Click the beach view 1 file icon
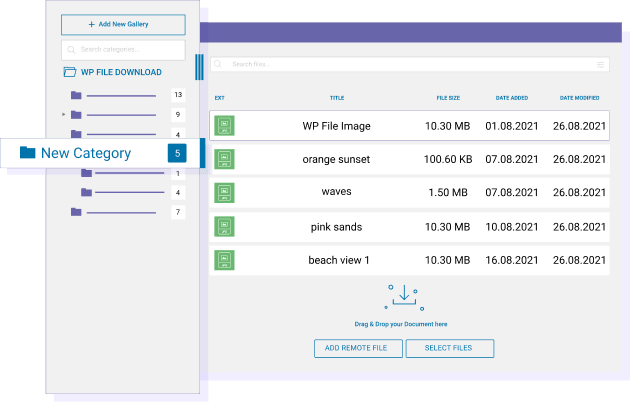The height and width of the screenshot is (402, 630). point(225,260)
